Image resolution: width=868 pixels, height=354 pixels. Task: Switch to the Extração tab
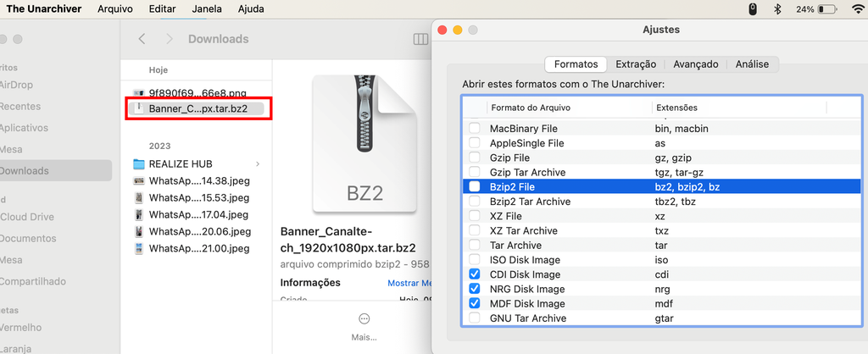coord(636,64)
